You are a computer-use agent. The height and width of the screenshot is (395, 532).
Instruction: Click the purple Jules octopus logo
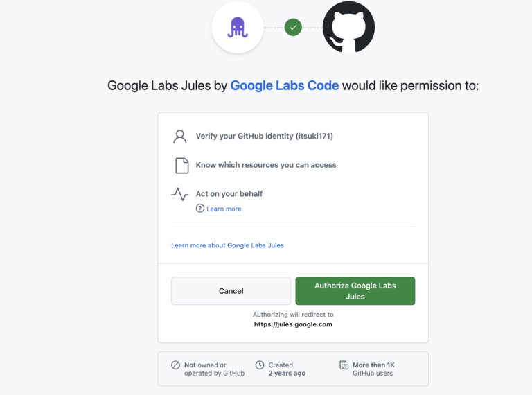coord(238,27)
